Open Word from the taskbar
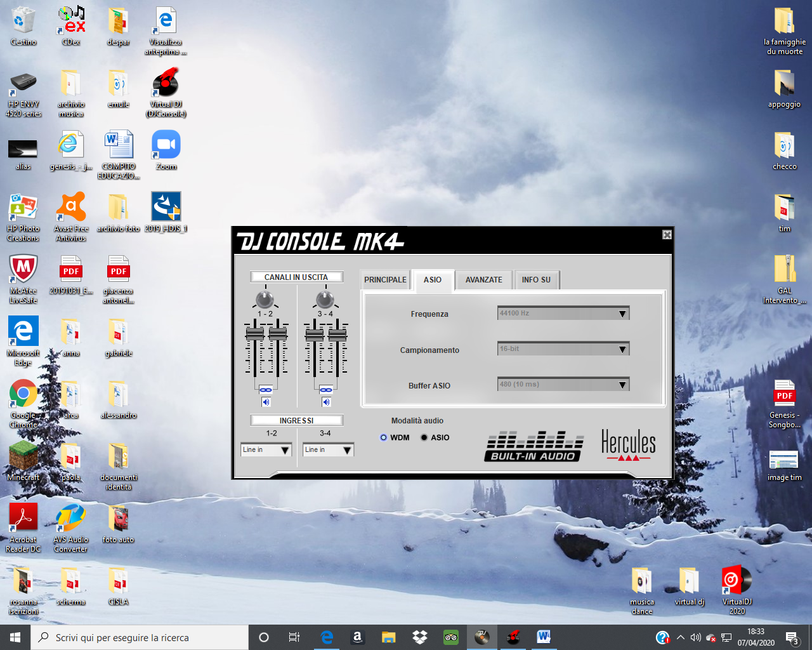The image size is (812, 650). (544, 637)
